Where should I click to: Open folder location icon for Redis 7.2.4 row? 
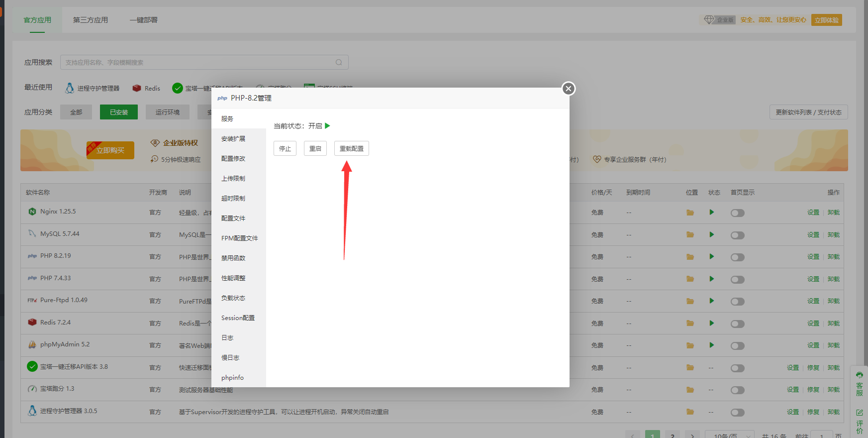click(690, 323)
